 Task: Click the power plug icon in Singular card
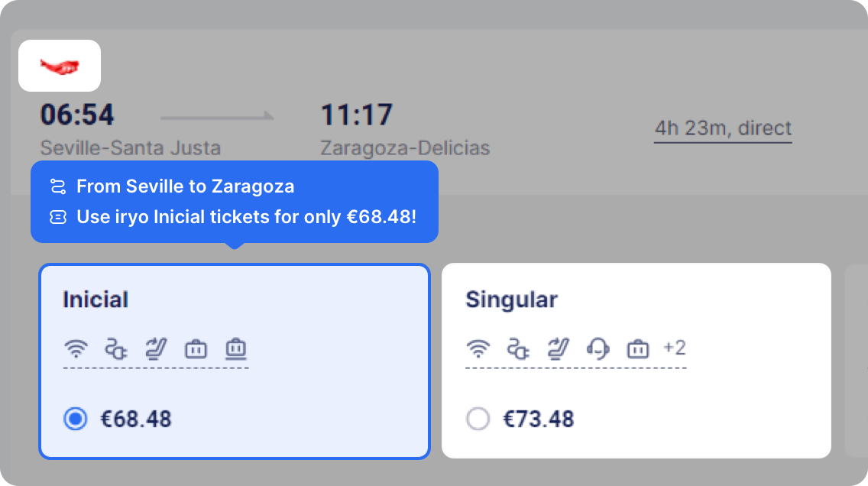518,349
